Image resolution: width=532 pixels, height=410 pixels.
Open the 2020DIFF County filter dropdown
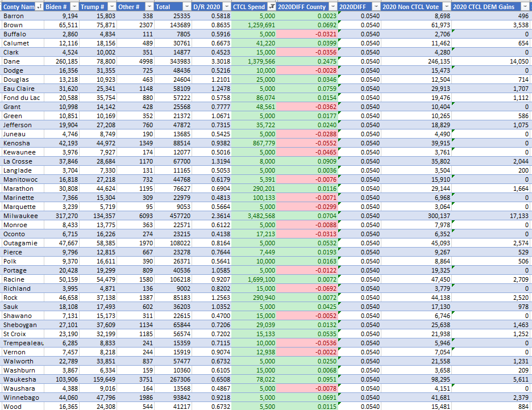[333, 7]
